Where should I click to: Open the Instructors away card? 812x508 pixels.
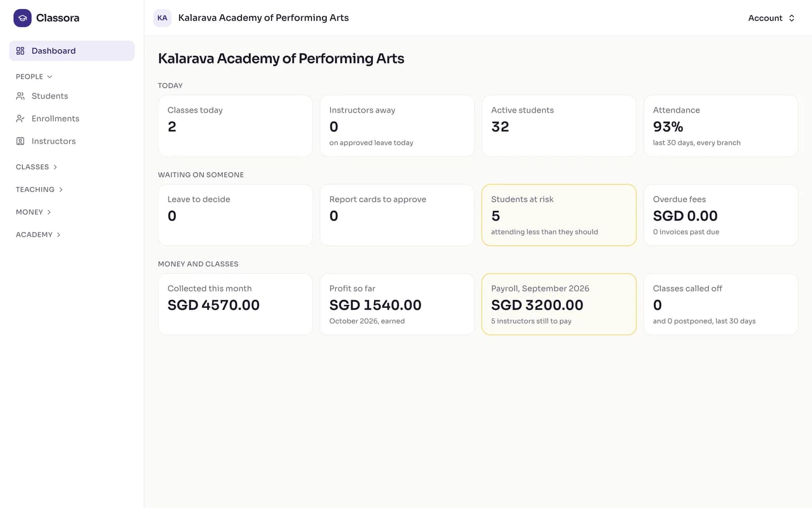(397, 126)
